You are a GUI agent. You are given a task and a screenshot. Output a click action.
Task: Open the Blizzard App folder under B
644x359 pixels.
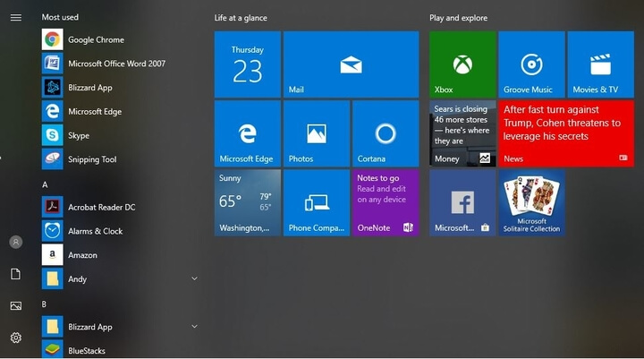[x=119, y=327]
